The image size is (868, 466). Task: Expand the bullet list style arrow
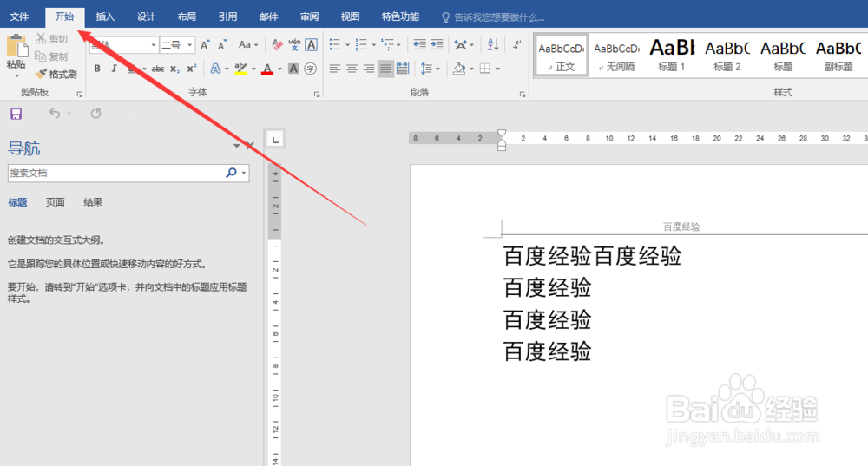click(348, 45)
